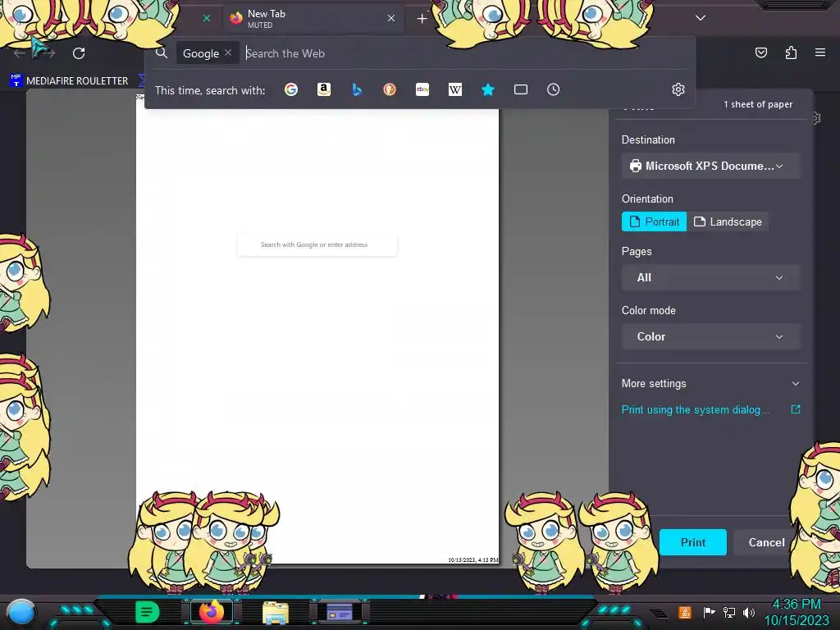Search in Bookmarks star icon
840x630 pixels.
(x=487, y=89)
